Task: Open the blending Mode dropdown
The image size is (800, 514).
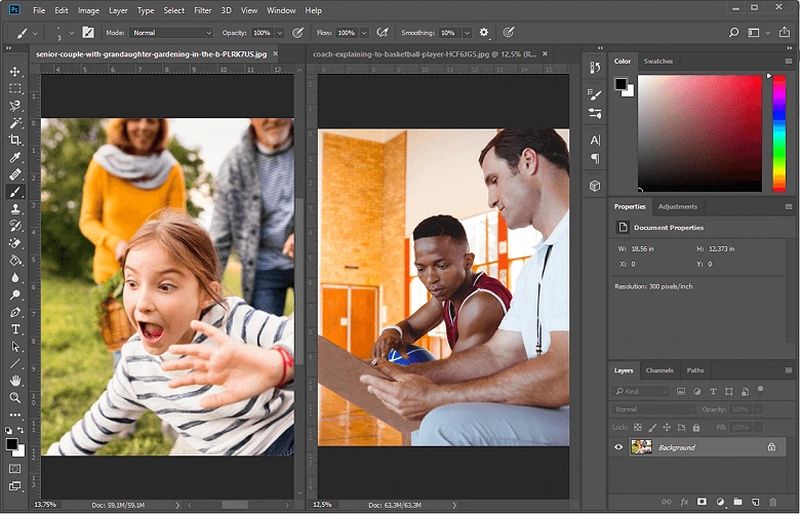Action: (171, 33)
